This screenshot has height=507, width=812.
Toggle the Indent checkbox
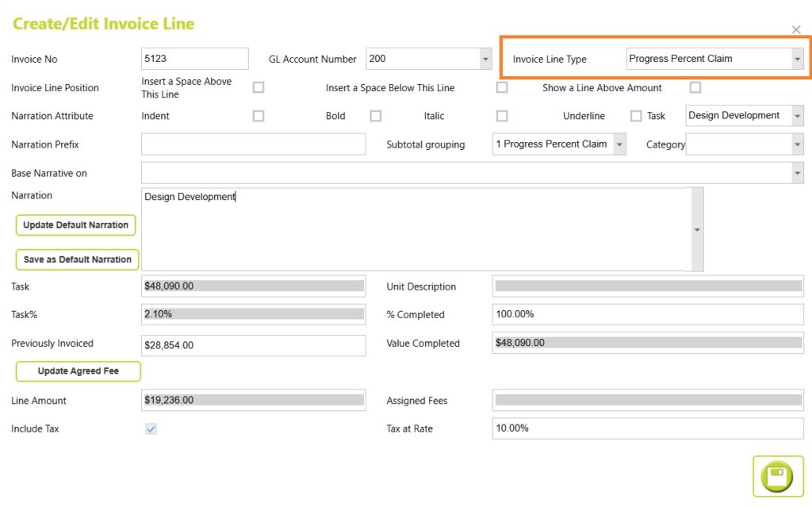click(259, 116)
